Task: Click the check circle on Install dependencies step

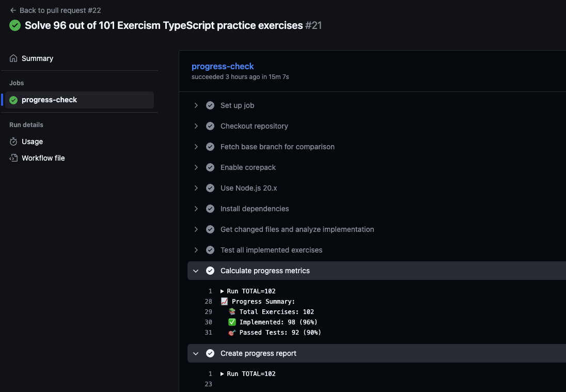Action: (x=210, y=208)
